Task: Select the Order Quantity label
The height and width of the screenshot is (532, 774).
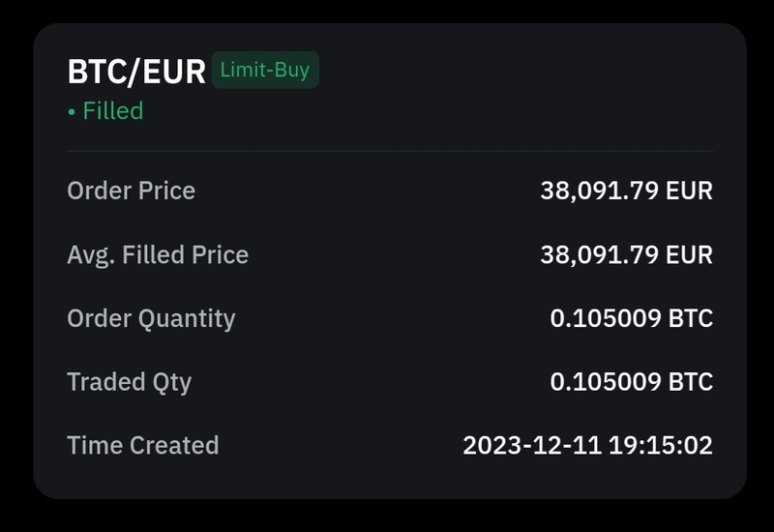Action: coord(151,318)
